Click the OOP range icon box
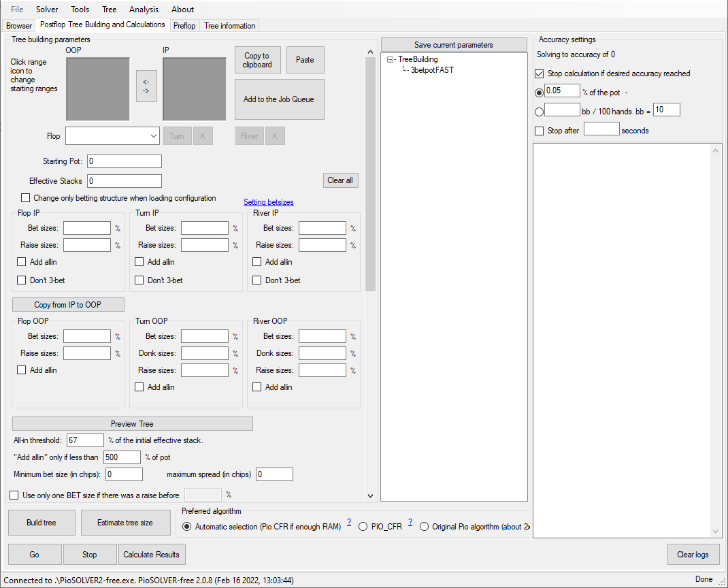Screen dimensions: 728x588 98,88
